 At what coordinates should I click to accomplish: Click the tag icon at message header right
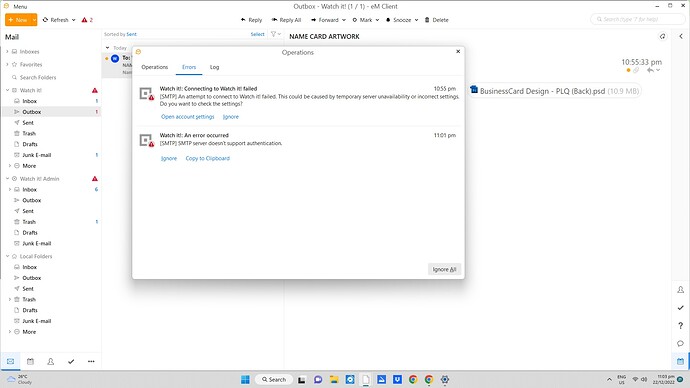tap(663, 37)
